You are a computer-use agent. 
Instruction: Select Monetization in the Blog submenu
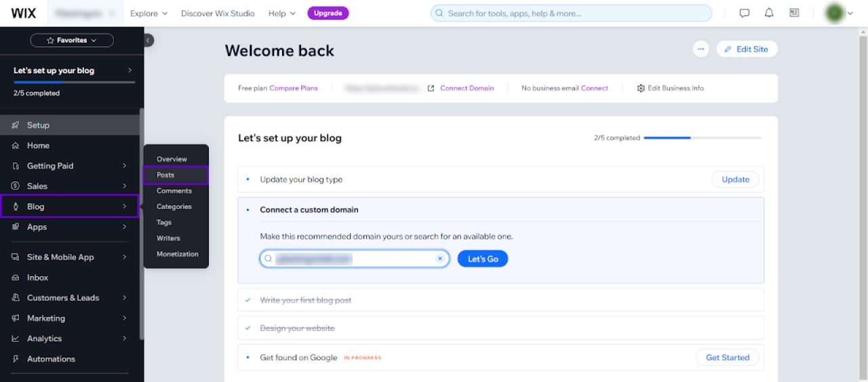coord(178,254)
